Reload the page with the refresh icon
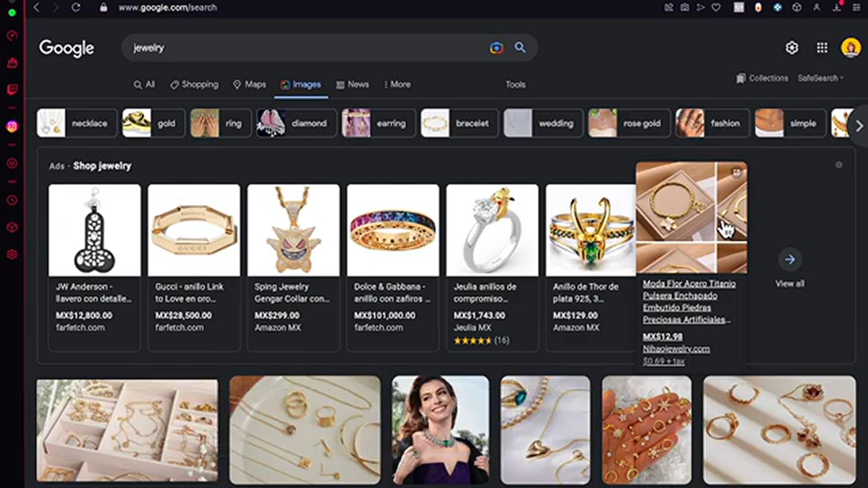 [76, 7]
